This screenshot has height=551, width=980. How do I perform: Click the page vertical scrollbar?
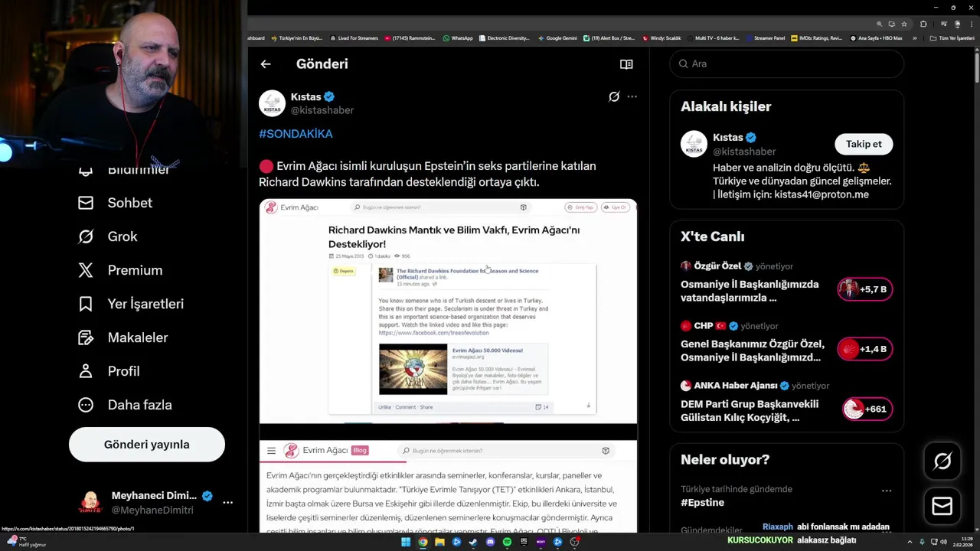977,69
